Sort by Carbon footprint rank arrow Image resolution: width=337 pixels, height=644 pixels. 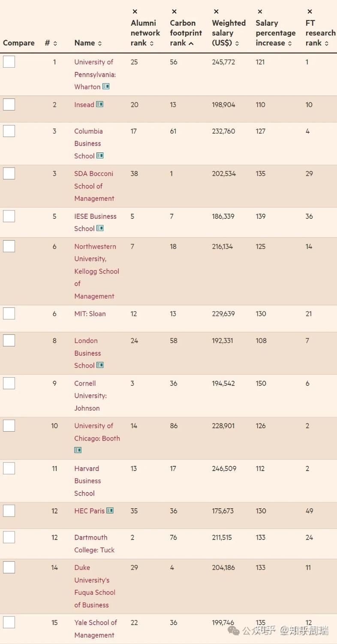[191, 43]
